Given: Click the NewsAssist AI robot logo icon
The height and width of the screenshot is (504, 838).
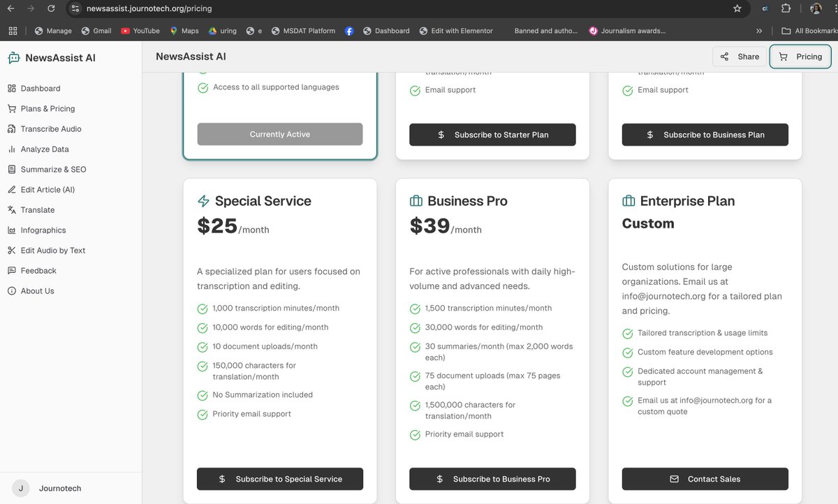Looking at the screenshot, I should coord(14,58).
